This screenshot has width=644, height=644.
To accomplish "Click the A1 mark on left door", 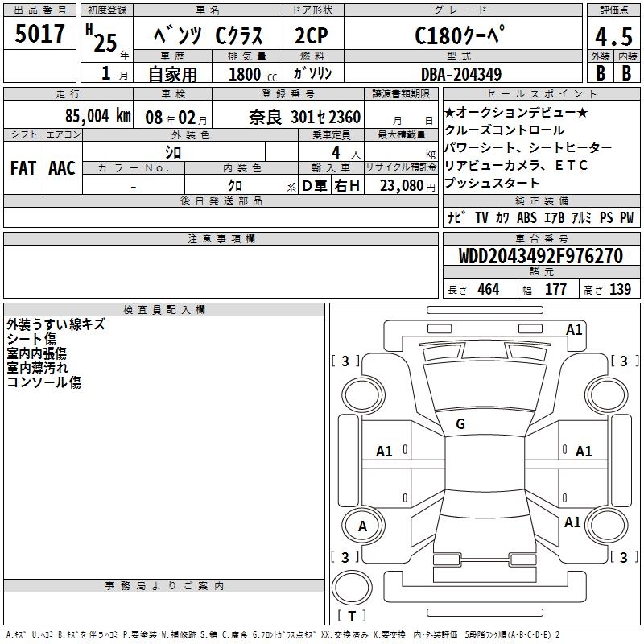I will pyautogui.click(x=385, y=452).
